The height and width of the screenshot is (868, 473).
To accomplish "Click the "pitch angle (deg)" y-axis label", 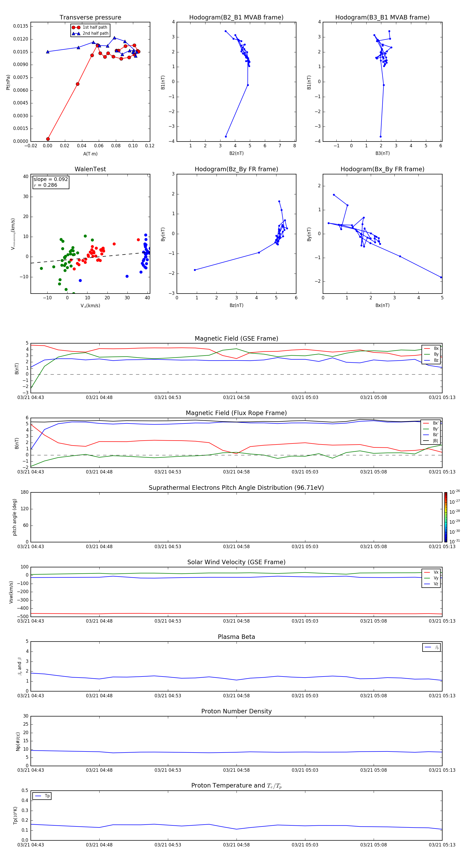I will pos(14,517).
